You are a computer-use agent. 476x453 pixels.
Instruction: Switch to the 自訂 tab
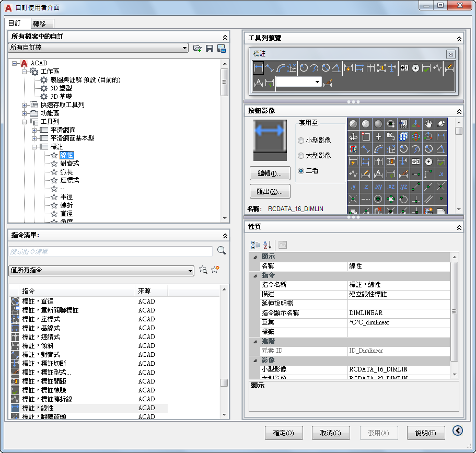coord(15,23)
